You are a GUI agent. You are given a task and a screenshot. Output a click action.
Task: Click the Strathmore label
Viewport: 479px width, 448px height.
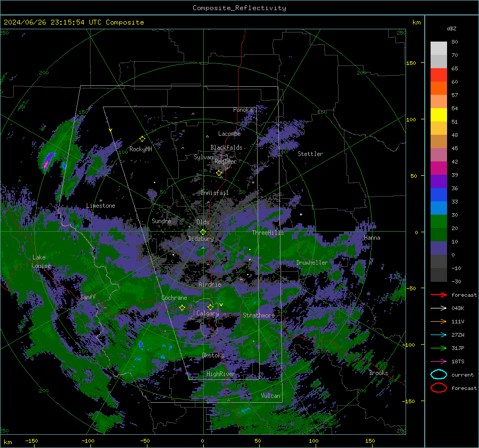tap(259, 315)
